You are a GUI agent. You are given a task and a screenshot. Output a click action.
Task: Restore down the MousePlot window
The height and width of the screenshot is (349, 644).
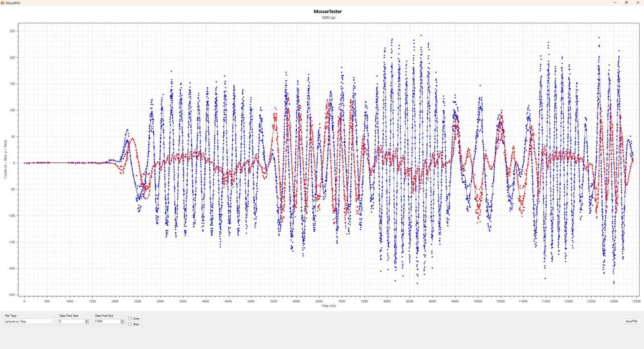tap(626, 3)
